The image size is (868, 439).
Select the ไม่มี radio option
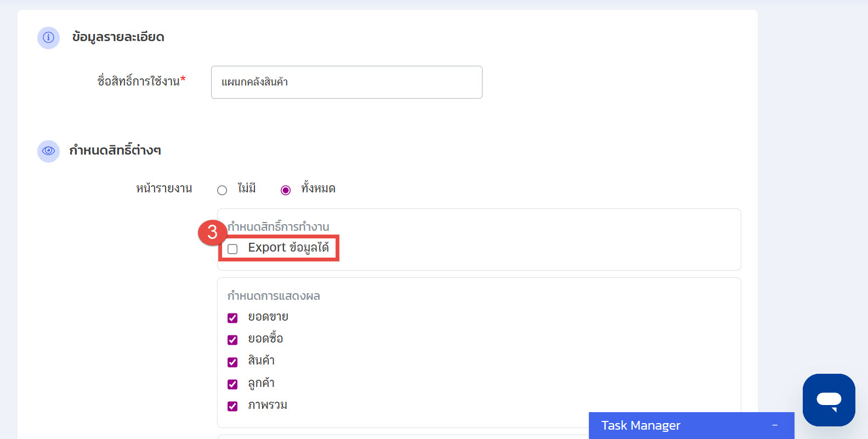(x=222, y=190)
